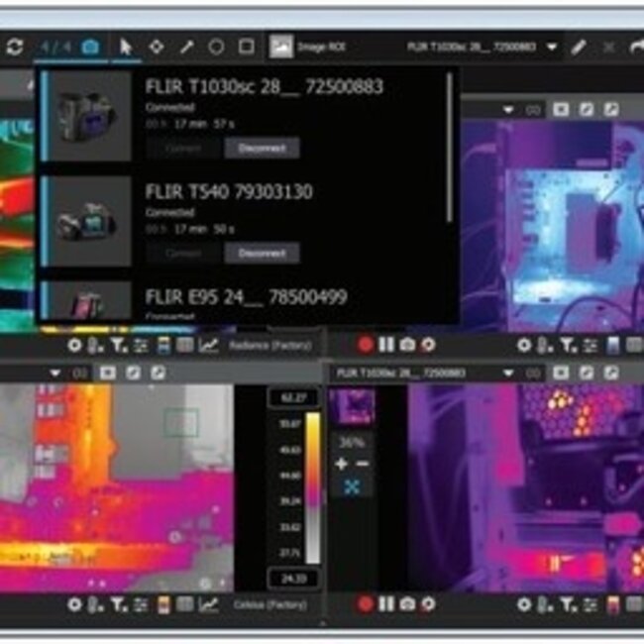This screenshot has width=644, height=644.
Task: Open source dropdown arrow in top-right panel header
Action: point(508,110)
